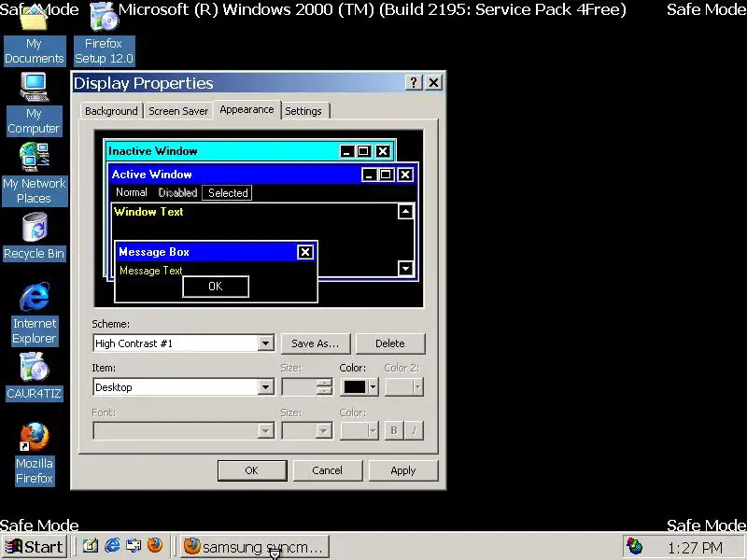
Task: Expand the Scheme dropdown showing High Contrast #1
Action: pos(266,343)
